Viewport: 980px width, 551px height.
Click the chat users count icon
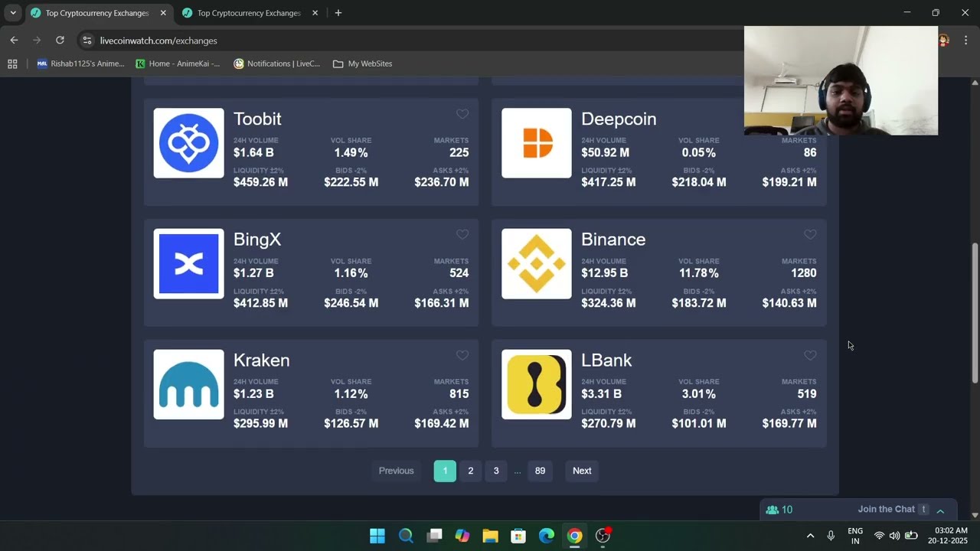(x=773, y=510)
